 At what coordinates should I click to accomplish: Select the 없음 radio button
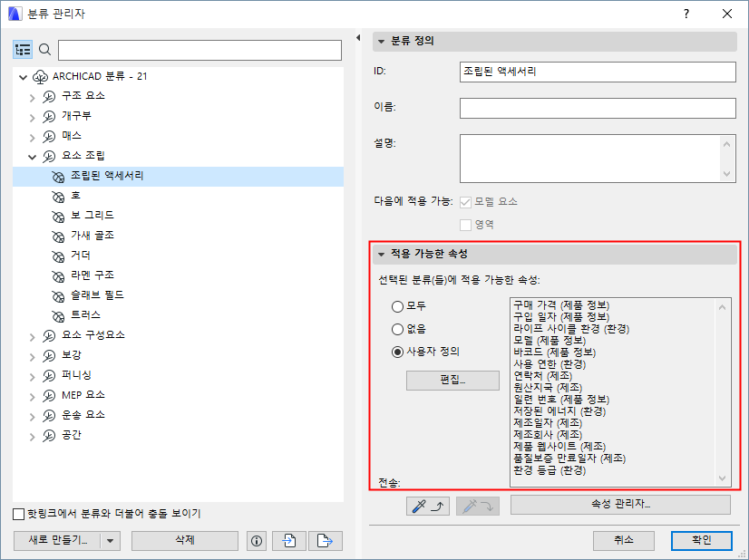tap(397, 330)
